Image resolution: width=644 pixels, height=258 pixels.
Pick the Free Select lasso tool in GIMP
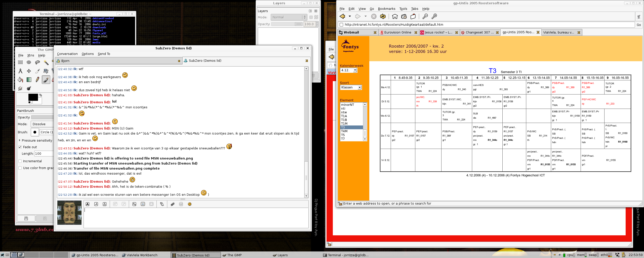pos(37,62)
